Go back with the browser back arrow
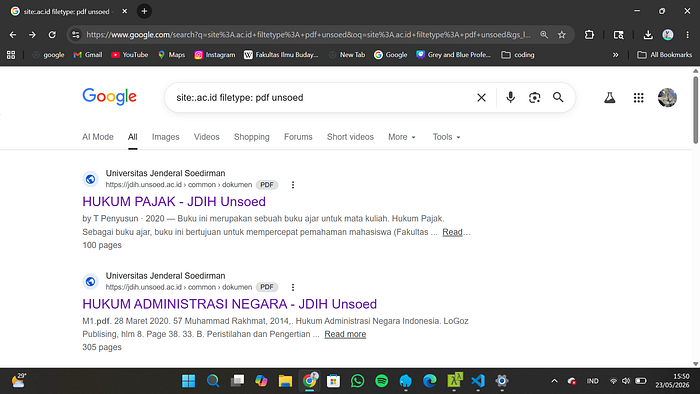 click(13, 35)
